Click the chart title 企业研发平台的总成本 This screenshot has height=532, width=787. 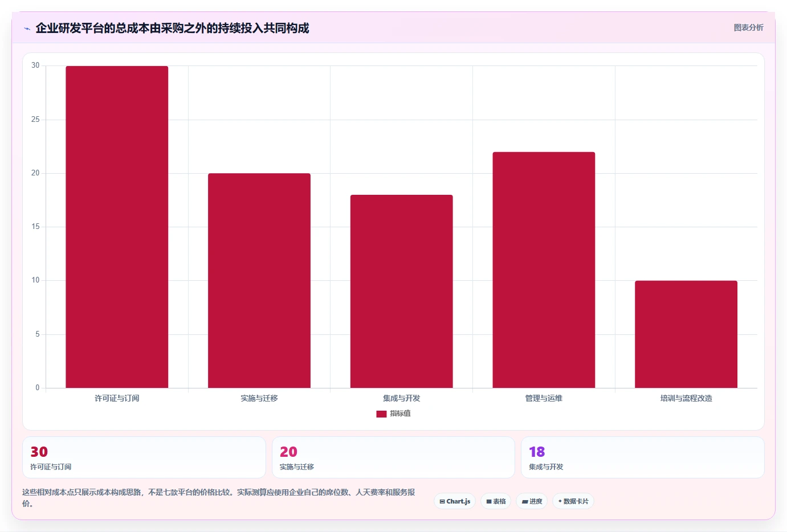[172, 28]
